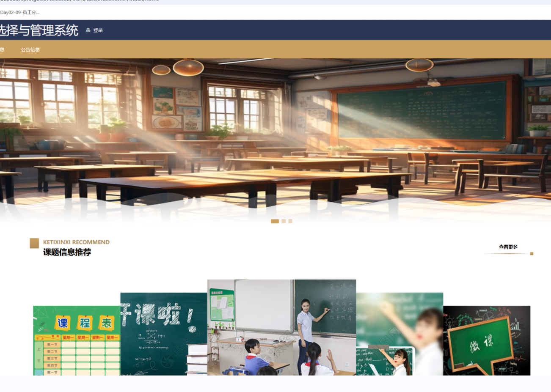Click the small gold square under 查看更多

[x=532, y=254]
